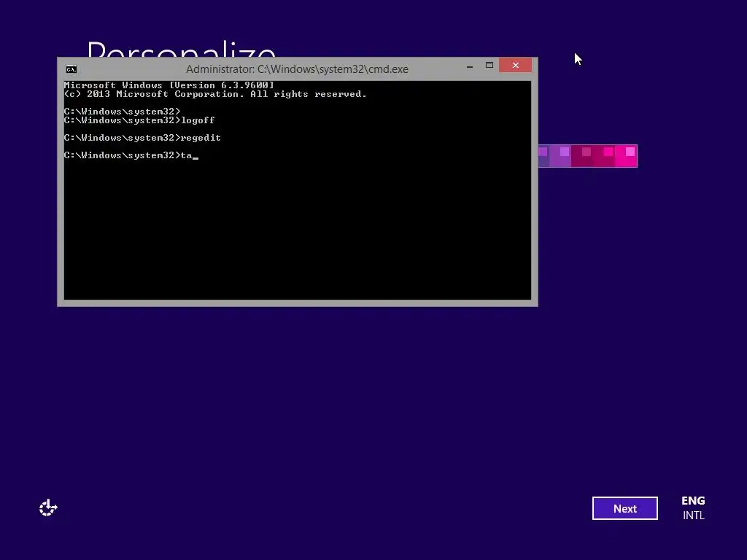Click the '(c) 2013 Microsoft Corporation' copyright line
The width and height of the screenshot is (747, 560).
point(215,94)
